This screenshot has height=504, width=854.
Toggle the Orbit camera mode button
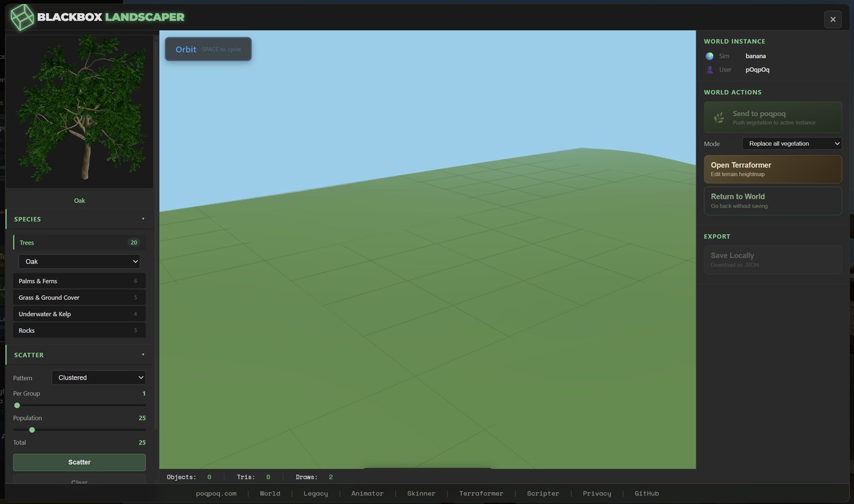coord(208,49)
